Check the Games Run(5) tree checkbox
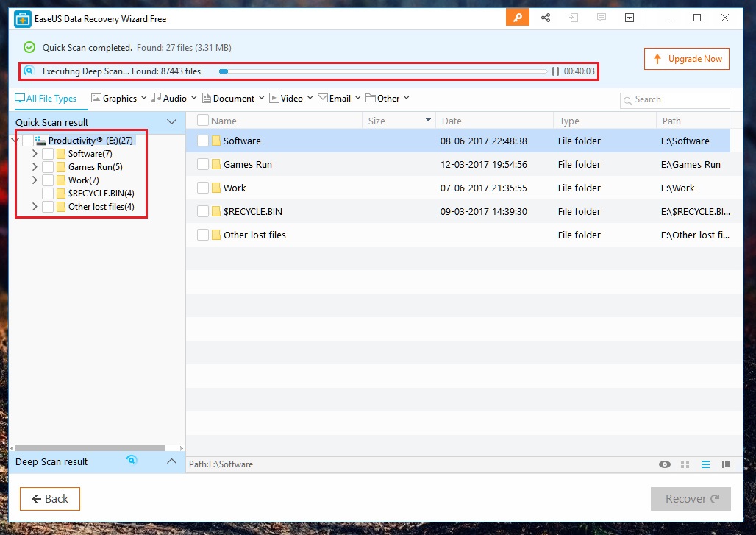This screenshot has height=535, width=756. [x=48, y=167]
